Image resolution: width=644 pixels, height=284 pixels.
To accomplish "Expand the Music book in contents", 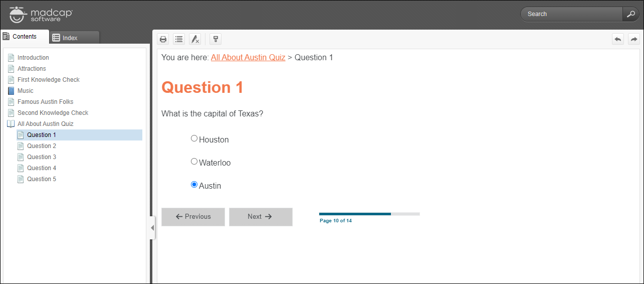I will click(11, 91).
